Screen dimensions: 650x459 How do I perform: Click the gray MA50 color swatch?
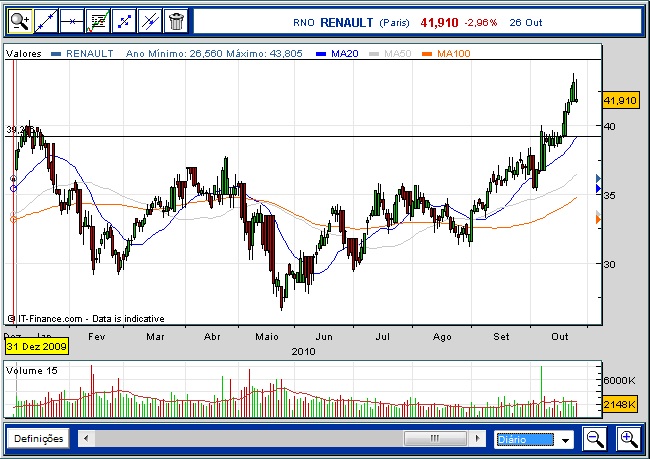pyautogui.click(x=374, y=54)
